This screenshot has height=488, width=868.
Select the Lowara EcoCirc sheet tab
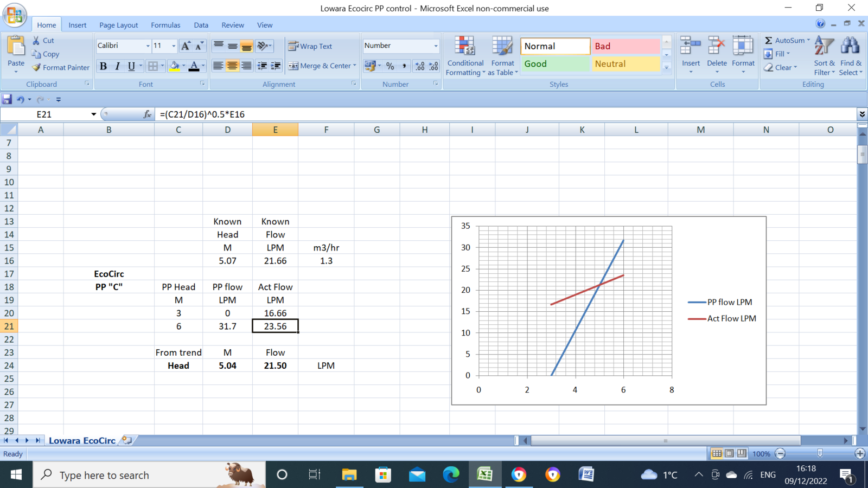click(82, 440)
